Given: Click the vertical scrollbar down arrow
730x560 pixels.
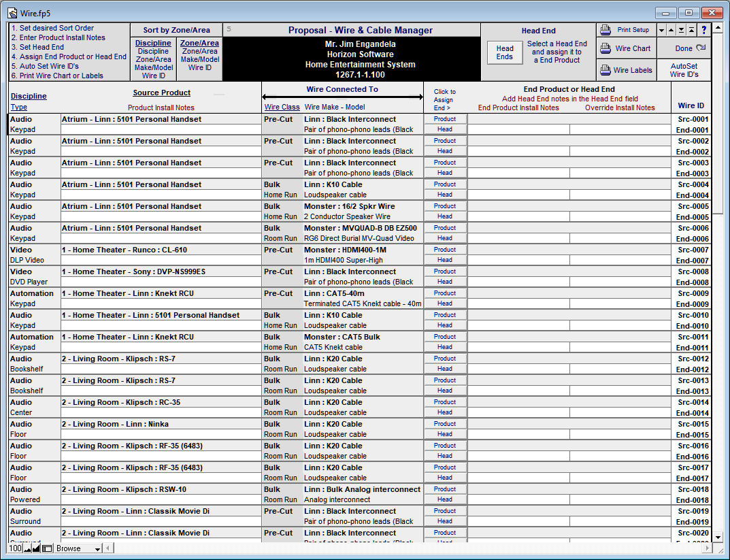Looking at the screenshot, I should 718,537.
